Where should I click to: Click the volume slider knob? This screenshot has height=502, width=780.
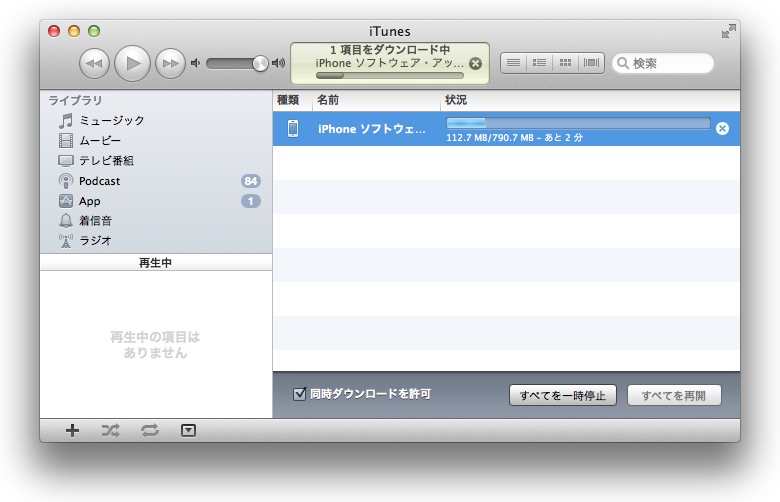260,63
